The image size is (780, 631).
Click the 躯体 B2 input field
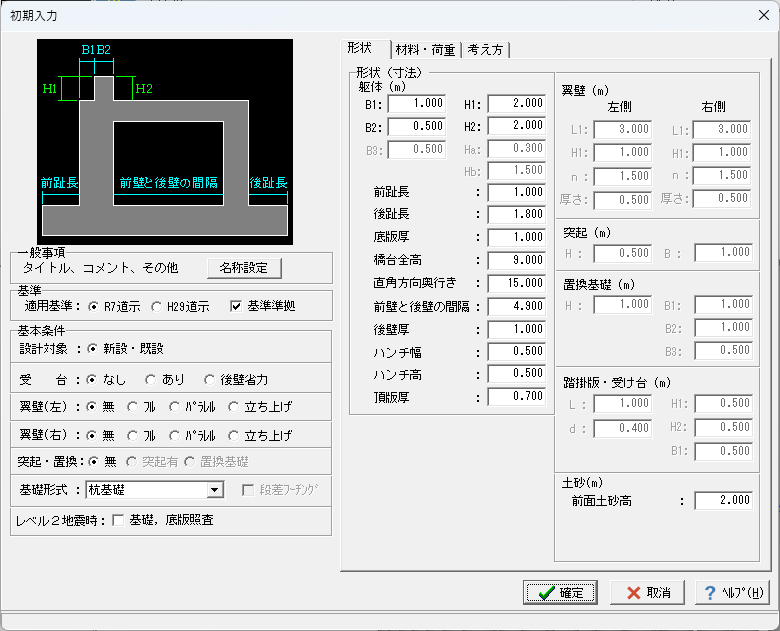click(417, 126)
